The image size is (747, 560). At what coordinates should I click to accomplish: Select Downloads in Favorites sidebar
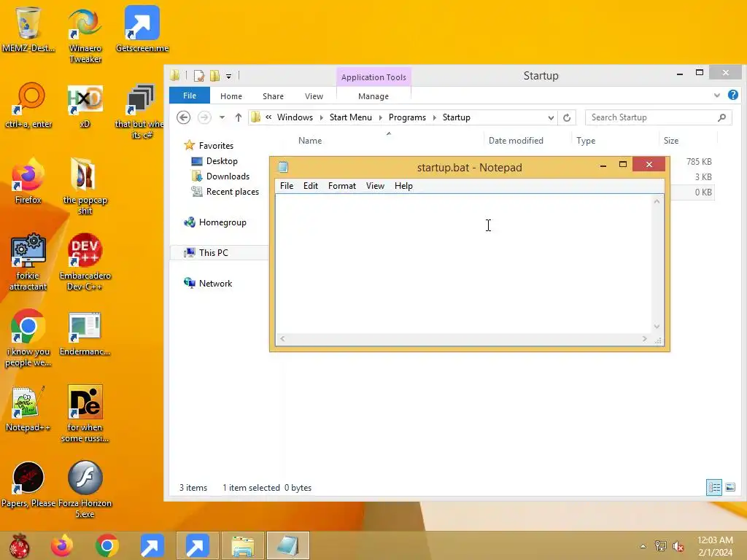coord(228,176)
